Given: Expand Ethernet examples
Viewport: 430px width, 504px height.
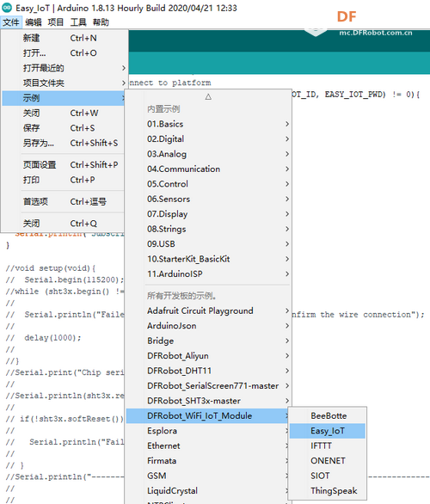Looking at the screenshot, I should click(208, 446).
